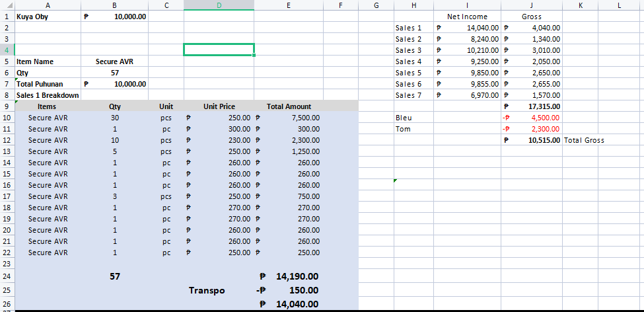Viewport: 644px width, 312px height.
Task: Click the Tom label cell
Action: [413, 129]
